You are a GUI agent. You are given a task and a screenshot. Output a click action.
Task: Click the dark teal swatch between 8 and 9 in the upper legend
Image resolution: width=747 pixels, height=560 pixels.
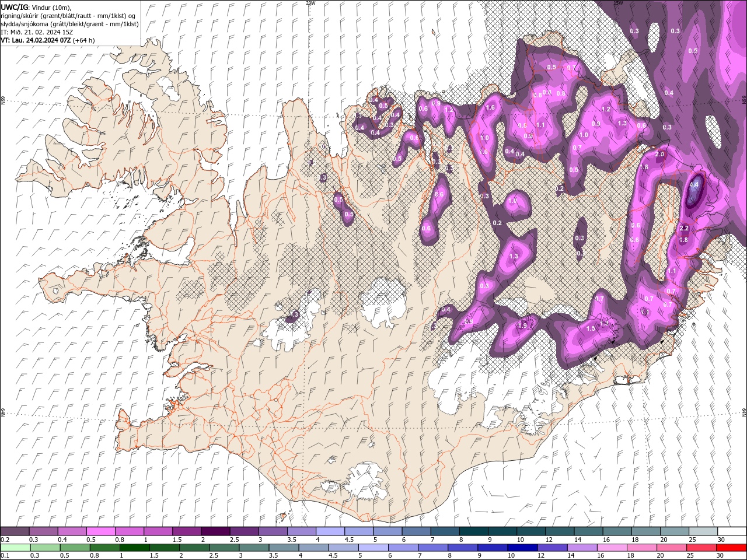click(x=473, y=531)
